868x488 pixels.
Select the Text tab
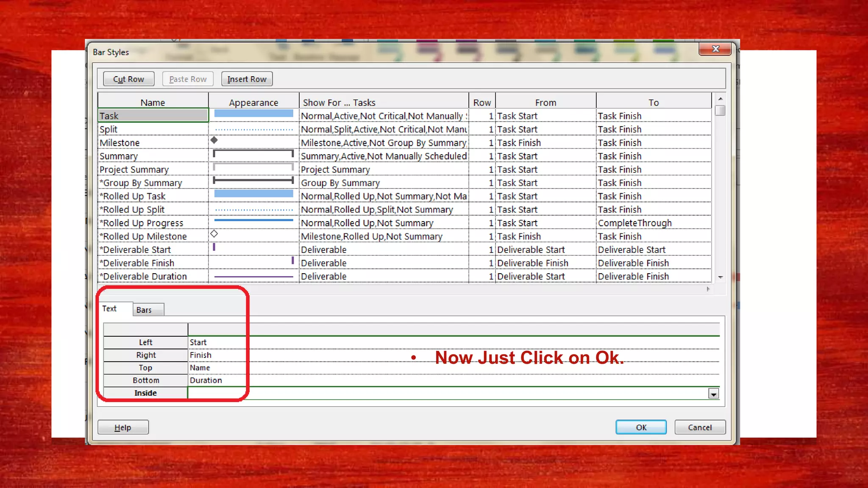(x=109, y=309)
